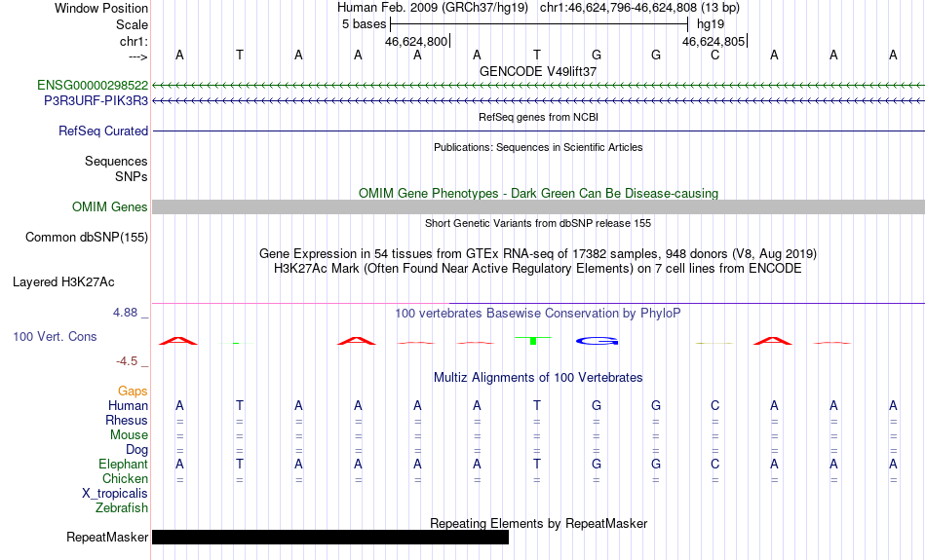
Task: Click the blue G in conservation track
Action: point(598,341)
